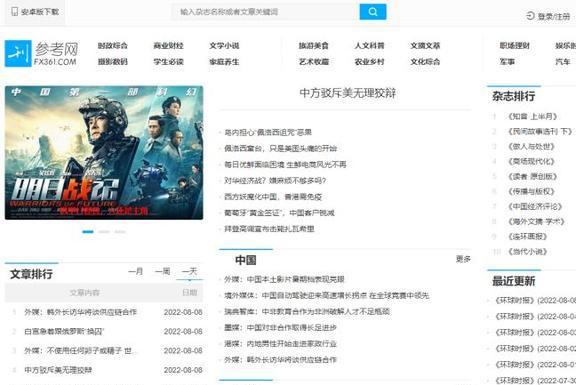Go to the 旅游美食 category

click(x=313, y=46)
